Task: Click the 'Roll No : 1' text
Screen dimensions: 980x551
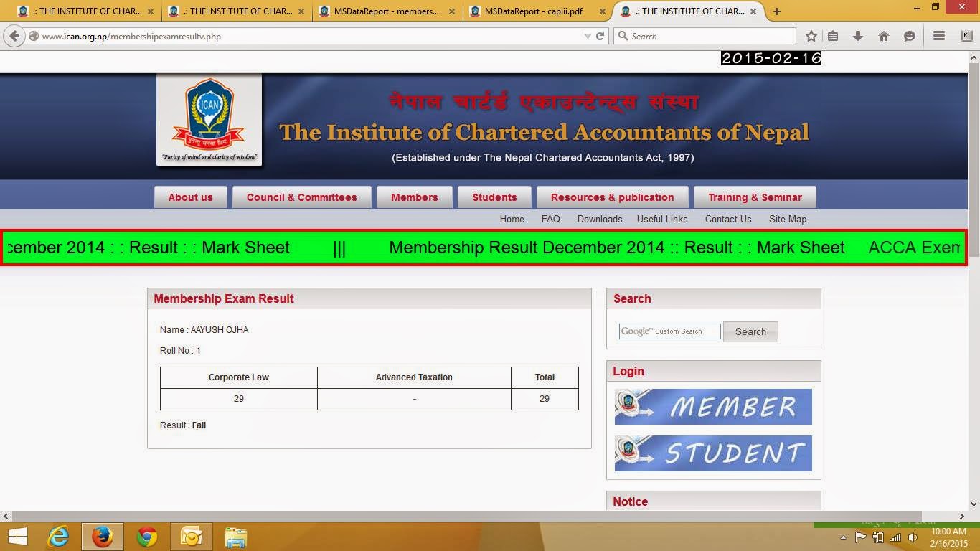Action: [180, 351]
